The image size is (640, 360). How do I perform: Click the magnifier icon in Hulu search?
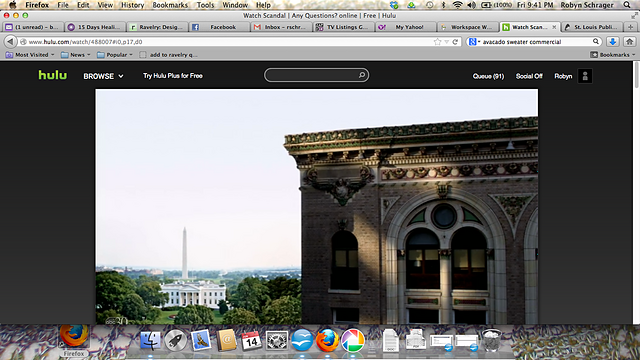[362, 75]
